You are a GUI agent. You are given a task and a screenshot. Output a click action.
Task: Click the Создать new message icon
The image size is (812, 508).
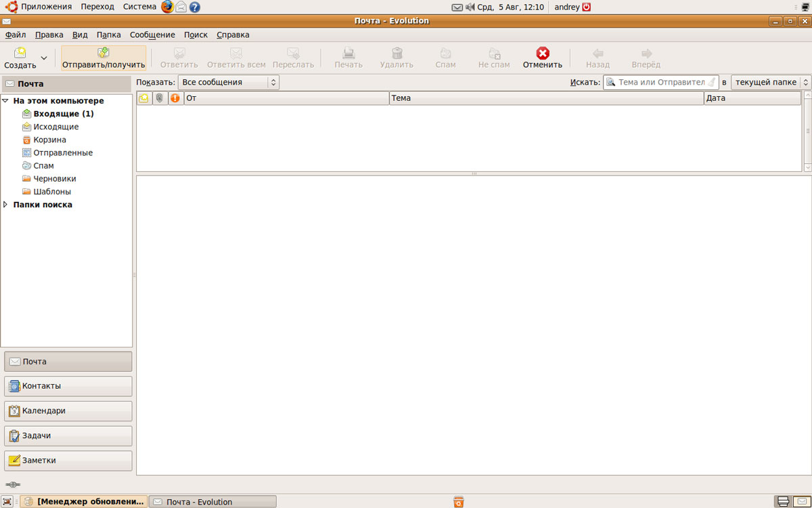pyautogui.click(x=20, y=53)
